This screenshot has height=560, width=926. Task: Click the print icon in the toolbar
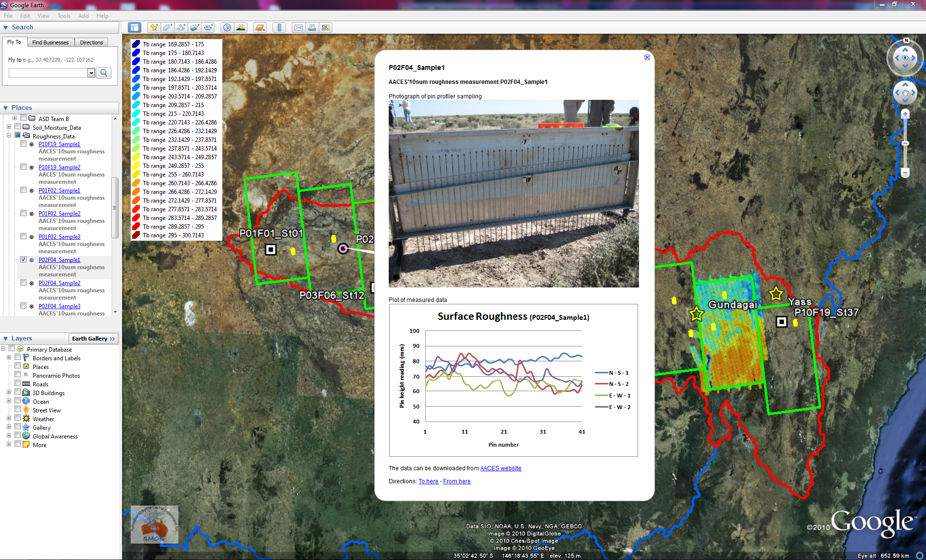(312, 27)
